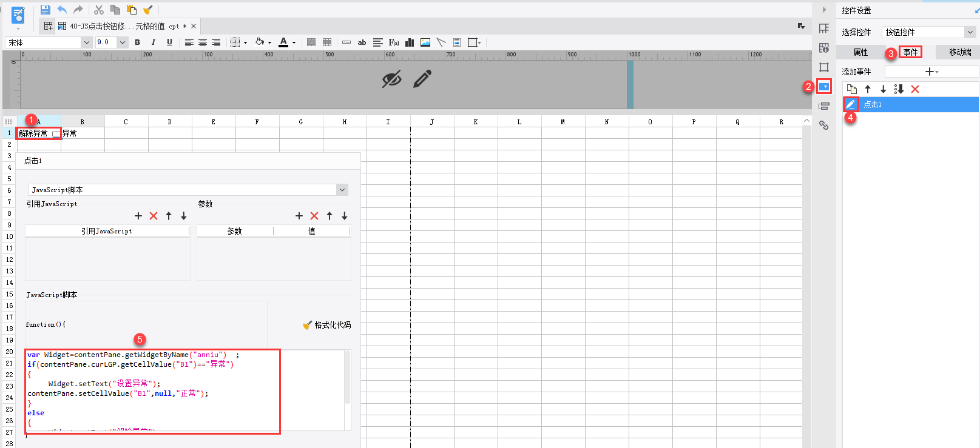980x448 pixels.
Task: Delete the selected parameter row
Action: pyautogui.click(x=314, y=216)
